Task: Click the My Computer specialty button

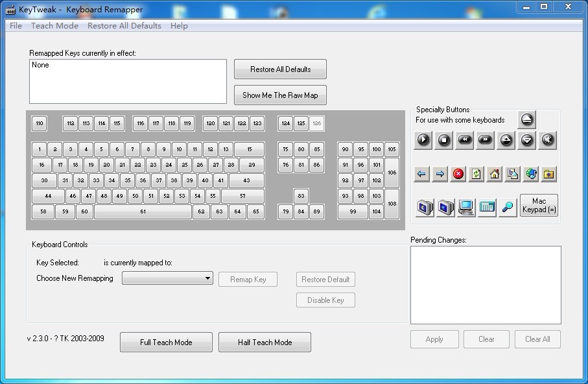Action: tap(465, 207)
